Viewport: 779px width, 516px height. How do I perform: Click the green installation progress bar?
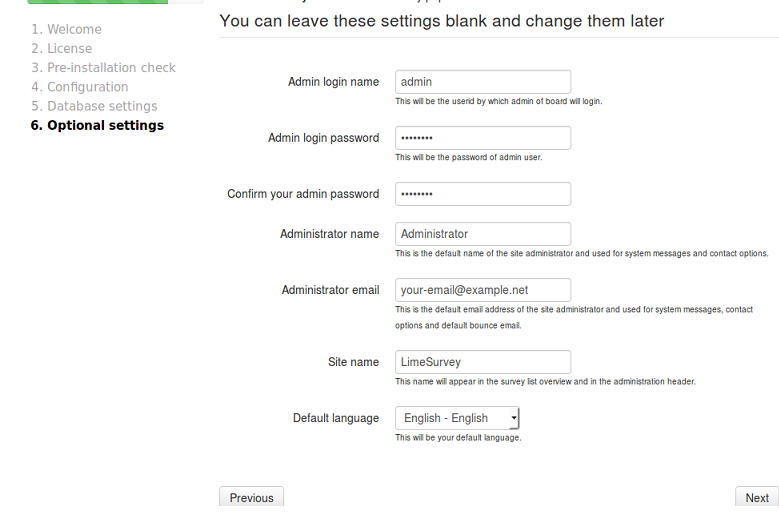click(x=98, y=1)
